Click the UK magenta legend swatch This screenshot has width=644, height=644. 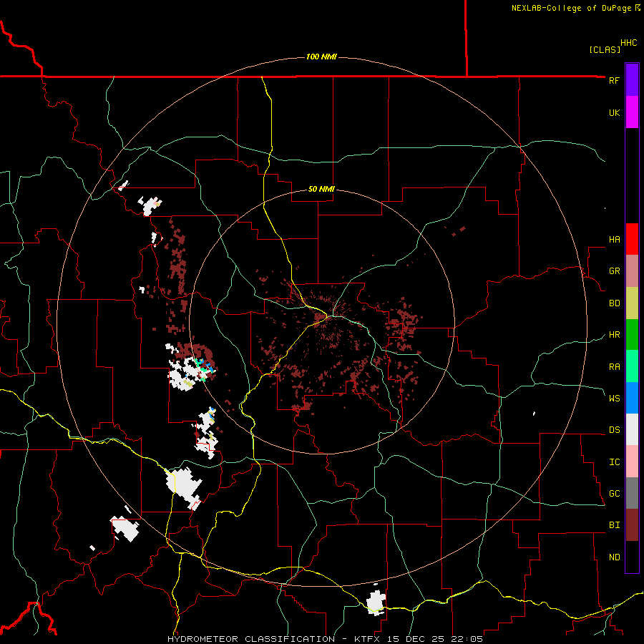pyautogui.click(x=632, y=112)
